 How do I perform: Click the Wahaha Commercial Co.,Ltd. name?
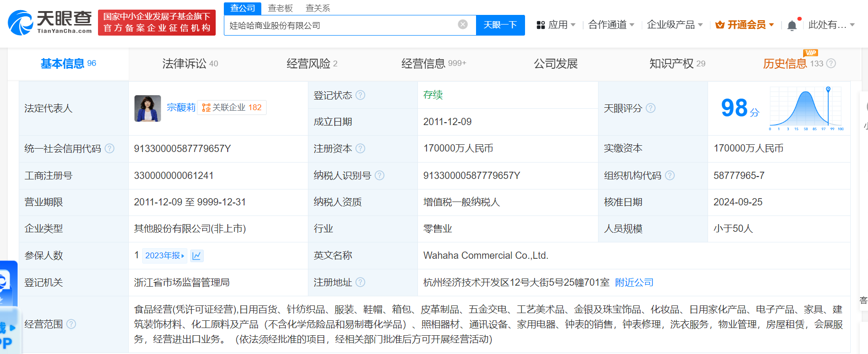pyautogui.click(x=486, y=255)
